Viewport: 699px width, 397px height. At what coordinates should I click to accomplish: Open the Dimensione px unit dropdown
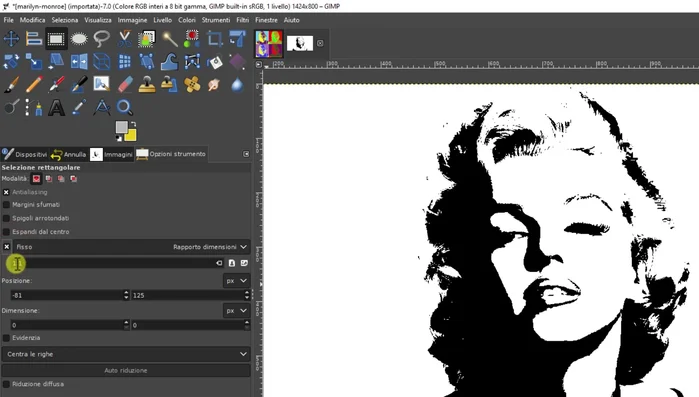236,311
